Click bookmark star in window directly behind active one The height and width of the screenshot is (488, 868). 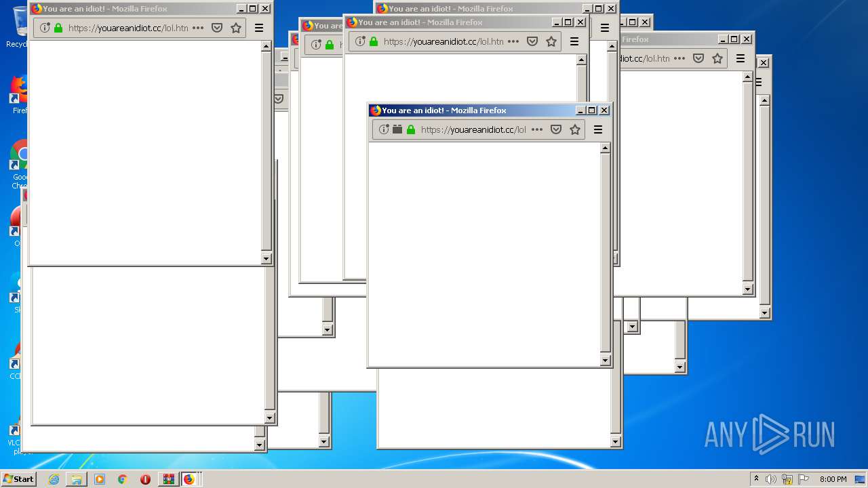tap(551, 41)
